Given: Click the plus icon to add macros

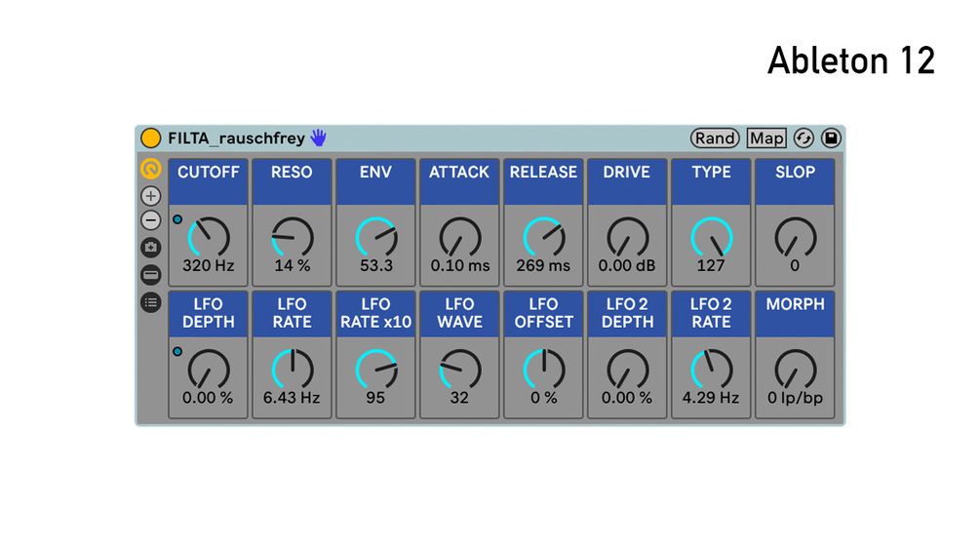Looking at the screenshot, I should pos(150,196).
